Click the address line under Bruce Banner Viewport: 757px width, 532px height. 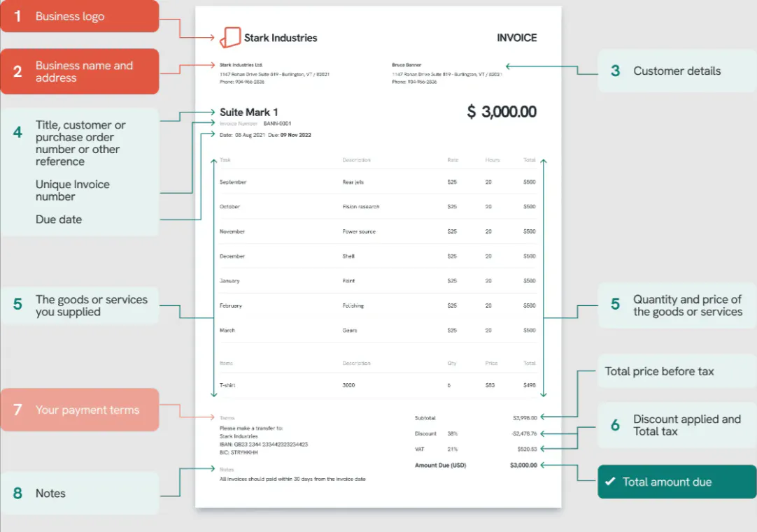(447, 74)
